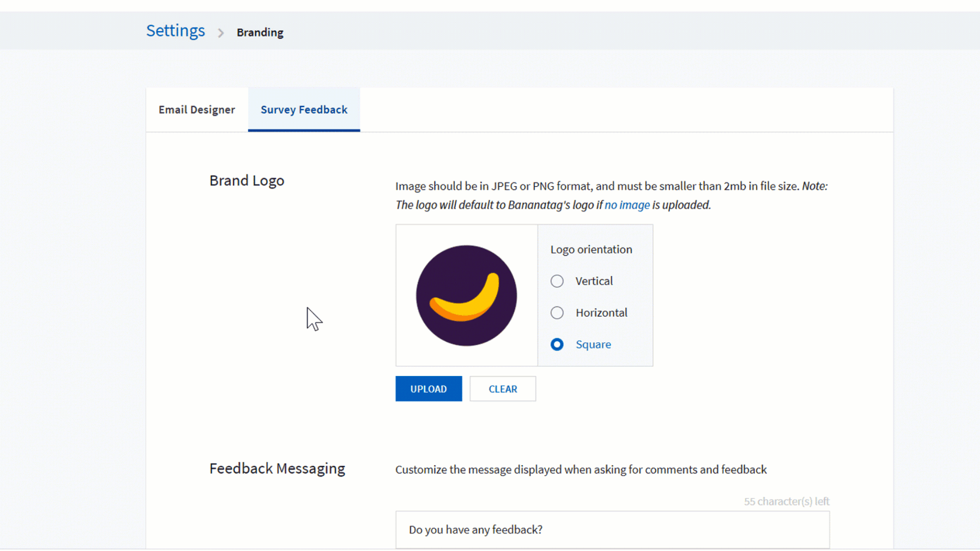This screenshot has height=551, width=980.
Task: Click the '55 character(s) left' counter
Action: pos(787,502)
